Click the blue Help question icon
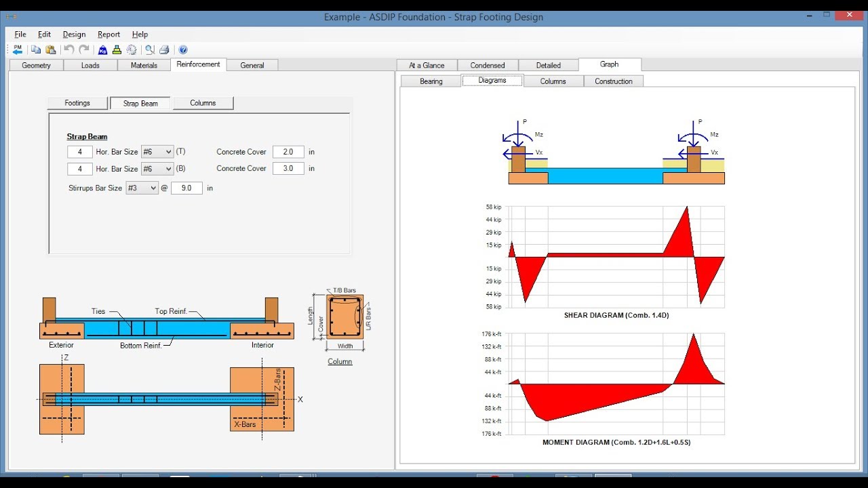868x488 pixels. click(183, 49)
